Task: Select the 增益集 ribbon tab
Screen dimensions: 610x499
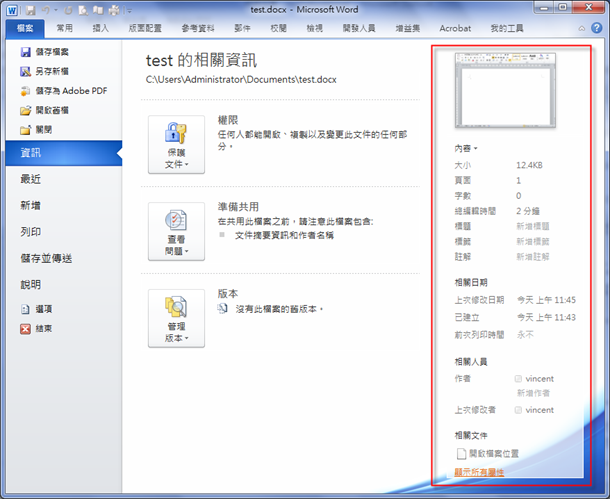Action: (x=408, y=28)
